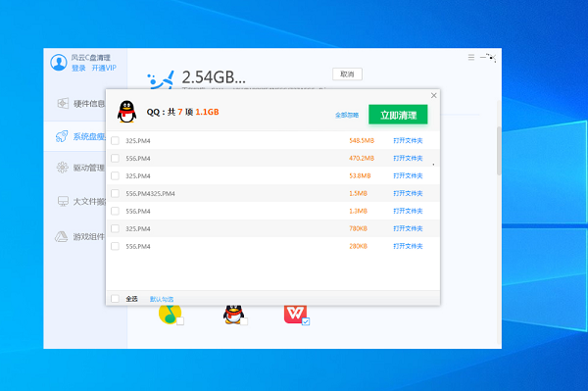This screenshot has height=391, width=588.
Task: Click the 取消 cancel button
Action: point(347,73)
